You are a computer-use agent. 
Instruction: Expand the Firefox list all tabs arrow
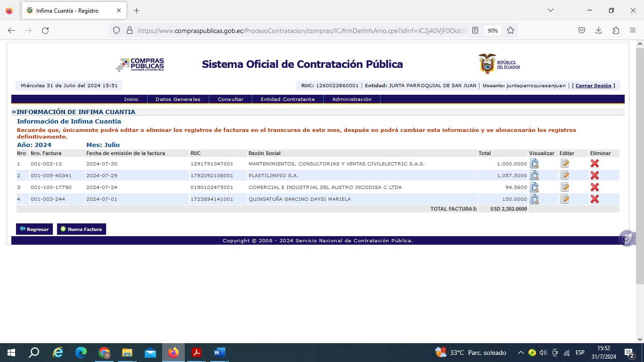pyautogui.click(x=550, y=10)
